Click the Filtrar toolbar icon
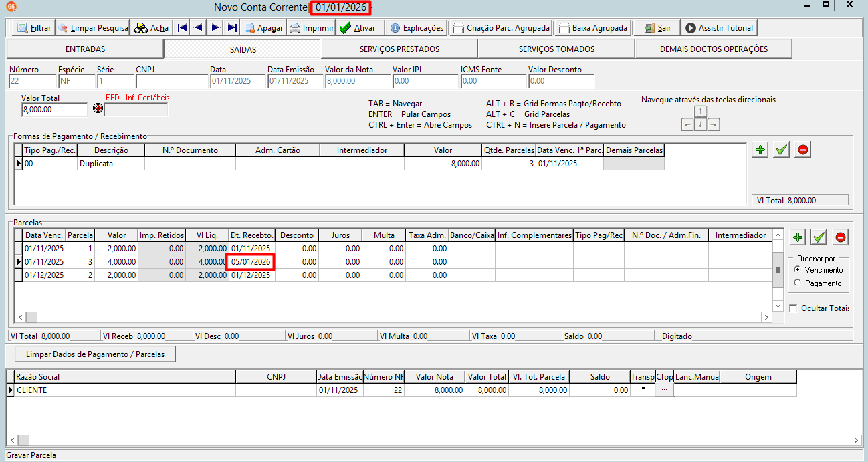The height and width of the screenshot is (462, 868). click(23, 28)
